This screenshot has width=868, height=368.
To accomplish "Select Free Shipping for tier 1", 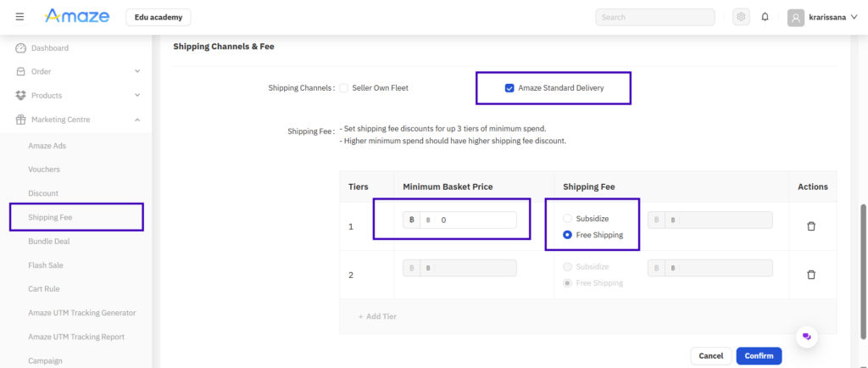I will (x=567, y=235).
